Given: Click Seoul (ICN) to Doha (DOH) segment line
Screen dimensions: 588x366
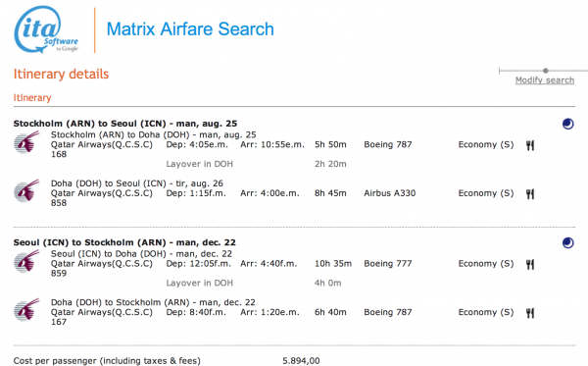Looking at the screenshot, I should pyautogui.click(x=141, y=254).
